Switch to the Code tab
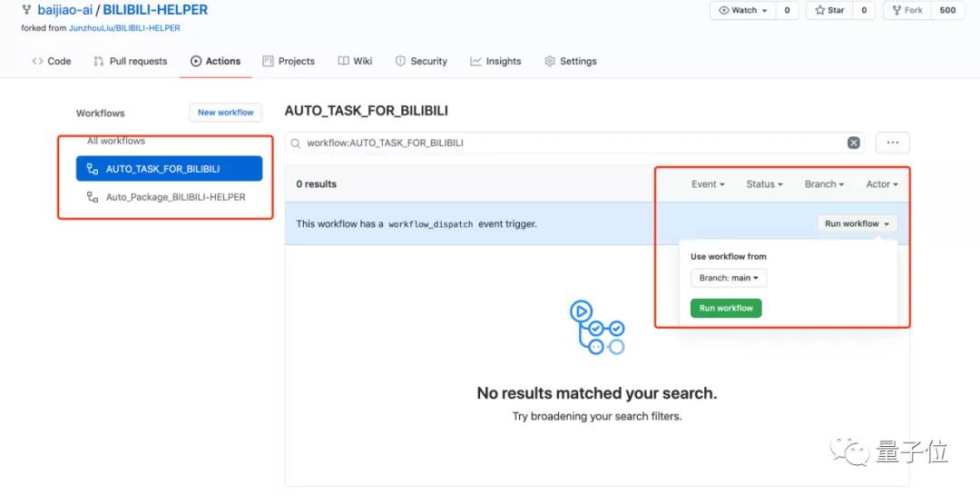980x495 pixels. (52, 61)
